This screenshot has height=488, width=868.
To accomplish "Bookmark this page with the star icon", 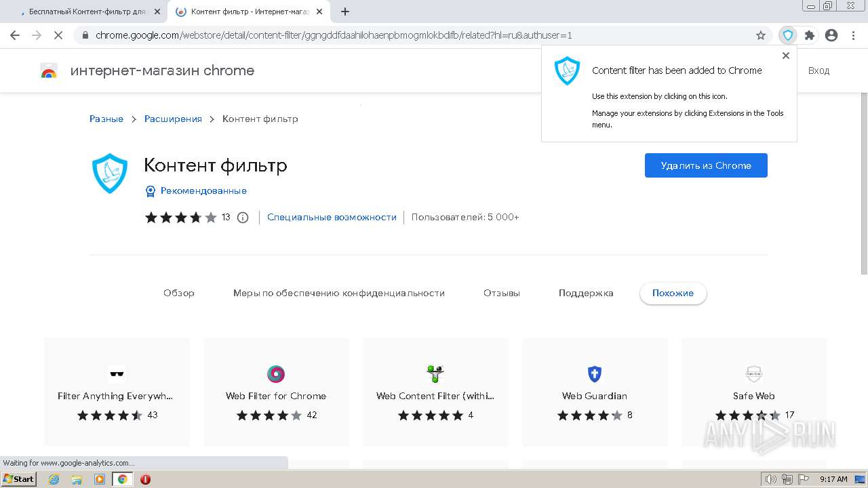I will click(x=761, y=35).
